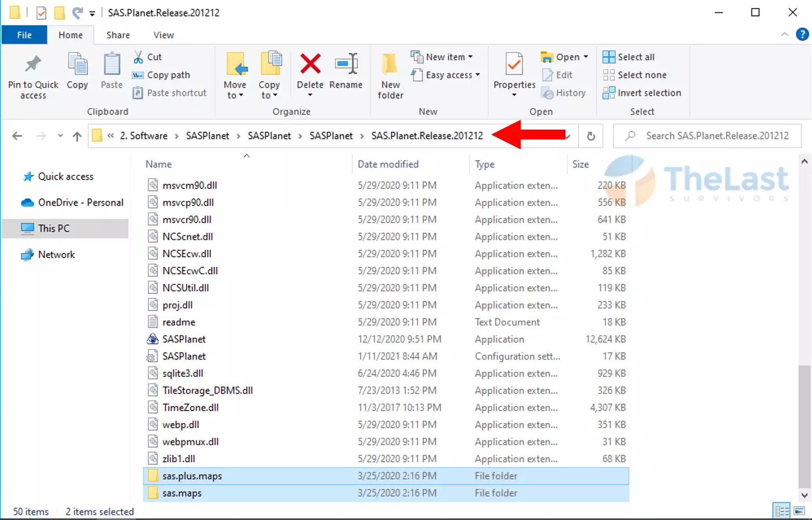Click the SASPlanet application file icon
Screen dimensions: 812x520
point(152,339)
